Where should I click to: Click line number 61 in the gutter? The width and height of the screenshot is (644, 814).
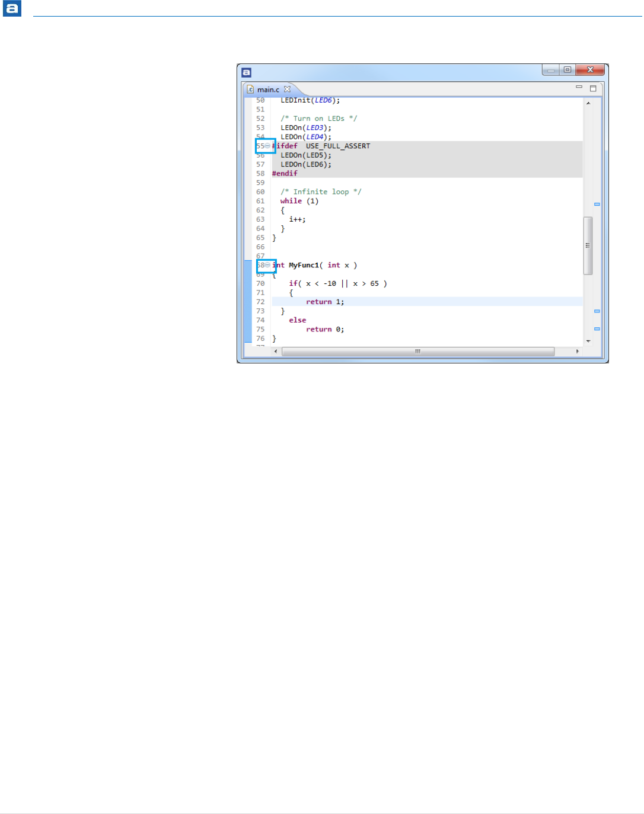pos(260,201)
